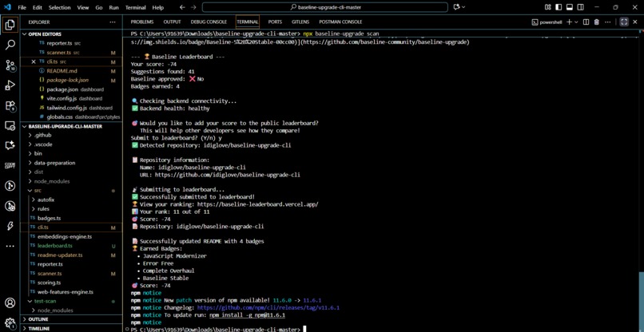Screen dimensions: 644x332
Task: Open the sparkle chat icon in the activity bar
Action: coord(10,145)
